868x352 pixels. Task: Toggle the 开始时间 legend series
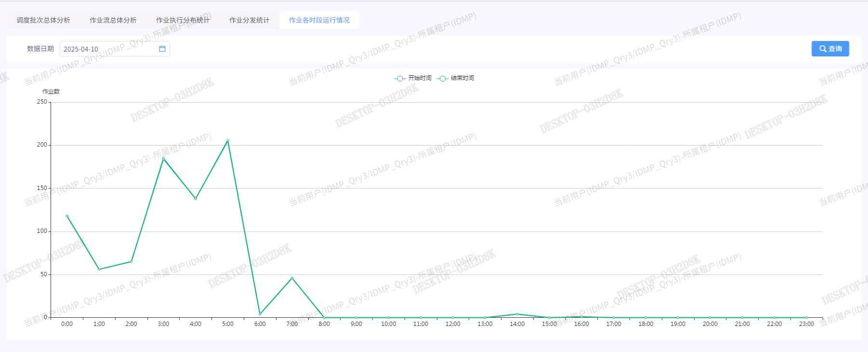pyautogui.click(x=413, y=78)
